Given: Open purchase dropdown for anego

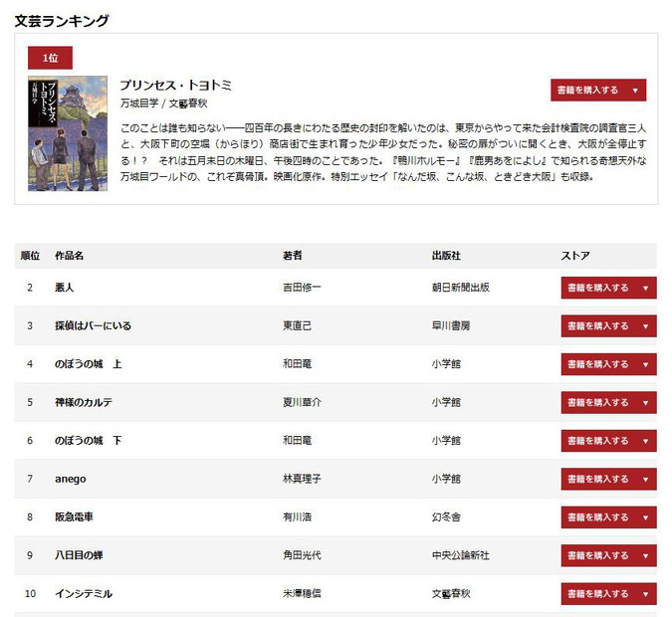Looking at the screenshot, I should click(x=608, y=479).
